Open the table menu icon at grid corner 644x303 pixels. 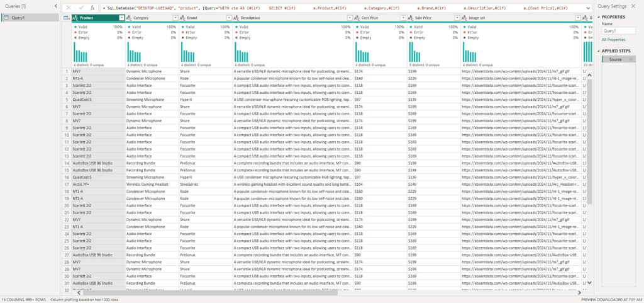pyautogui.click(x=66, y=18)
